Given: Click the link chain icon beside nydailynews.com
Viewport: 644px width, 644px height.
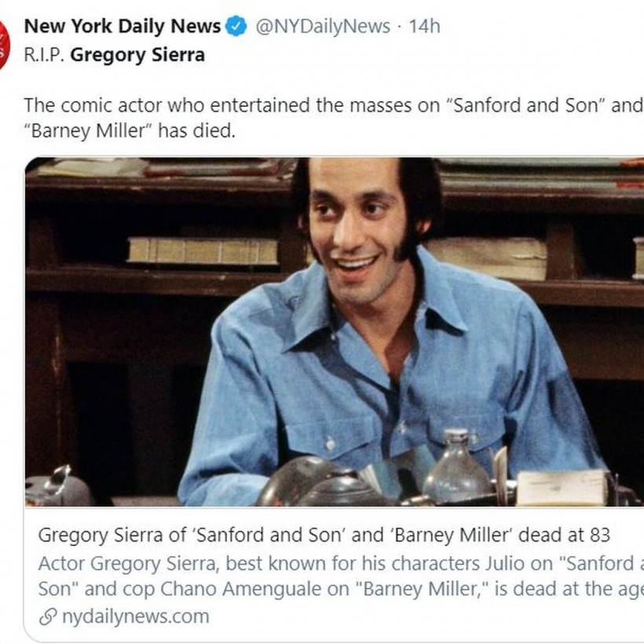Looking at the screenshot, I should (47, 617).
